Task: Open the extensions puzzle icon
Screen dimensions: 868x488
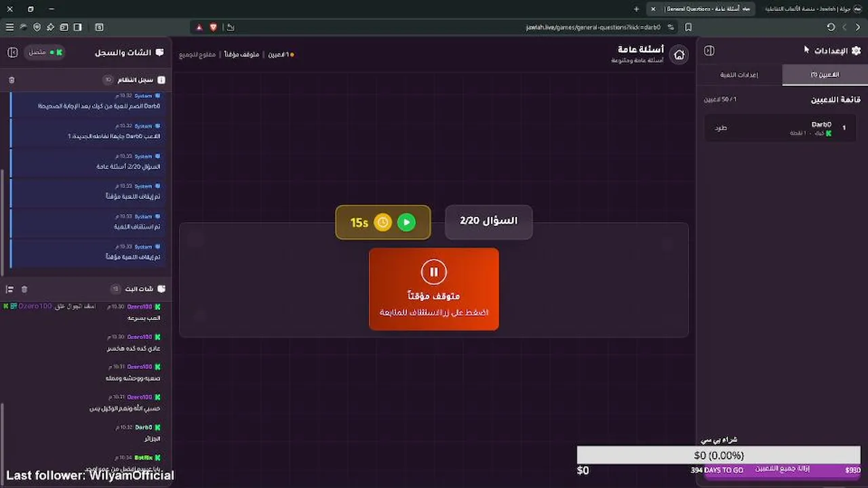Action: 50,27
